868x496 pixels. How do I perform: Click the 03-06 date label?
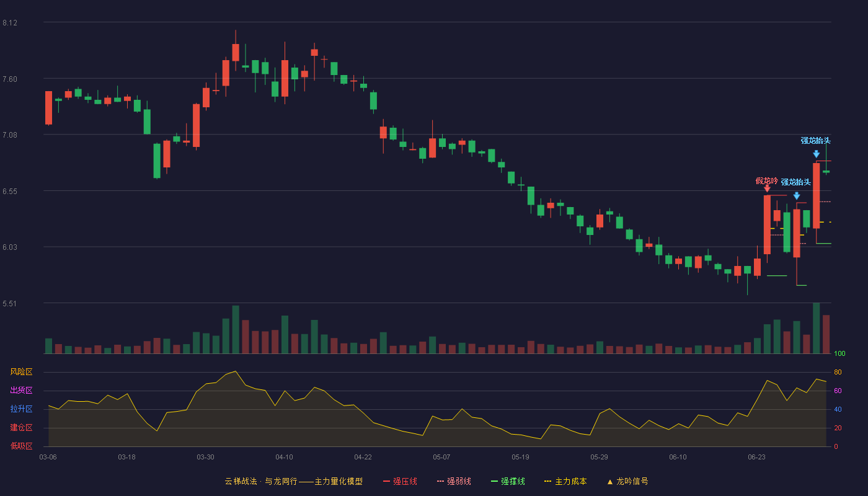click(48, 457)
